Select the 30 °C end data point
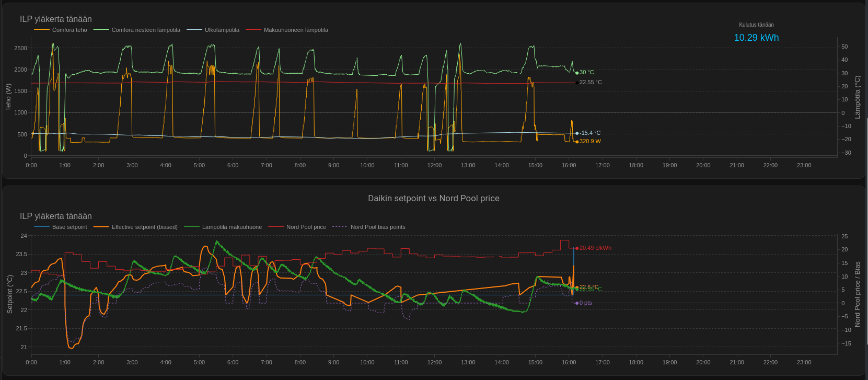This screenshot has width=868, height=380. coord(577,73)
